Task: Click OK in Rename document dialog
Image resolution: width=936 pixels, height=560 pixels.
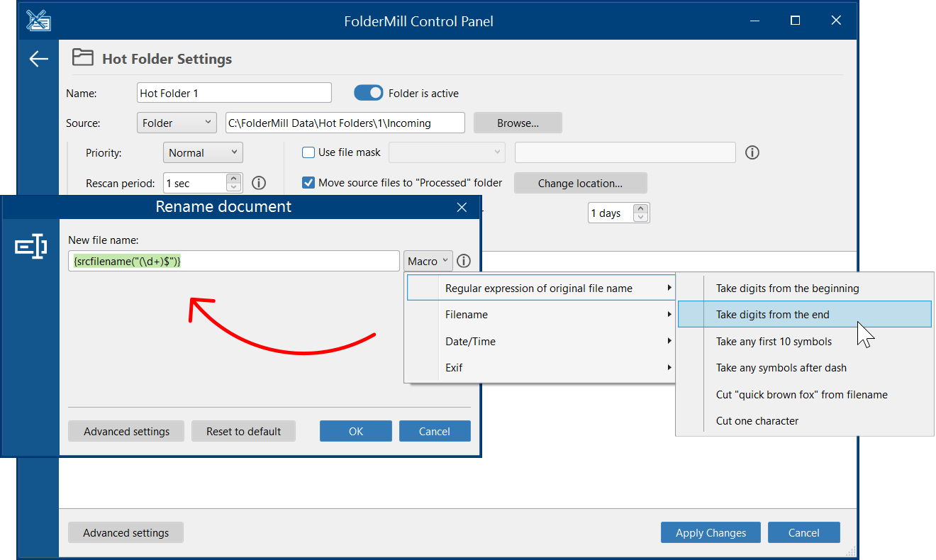Action: coord(356,431)
